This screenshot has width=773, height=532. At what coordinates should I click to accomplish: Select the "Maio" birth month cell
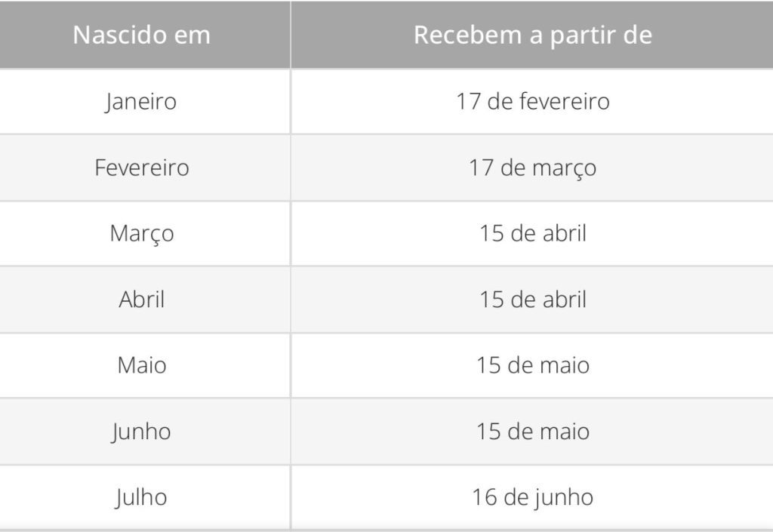pyautogui.click(x=142, y=365)
